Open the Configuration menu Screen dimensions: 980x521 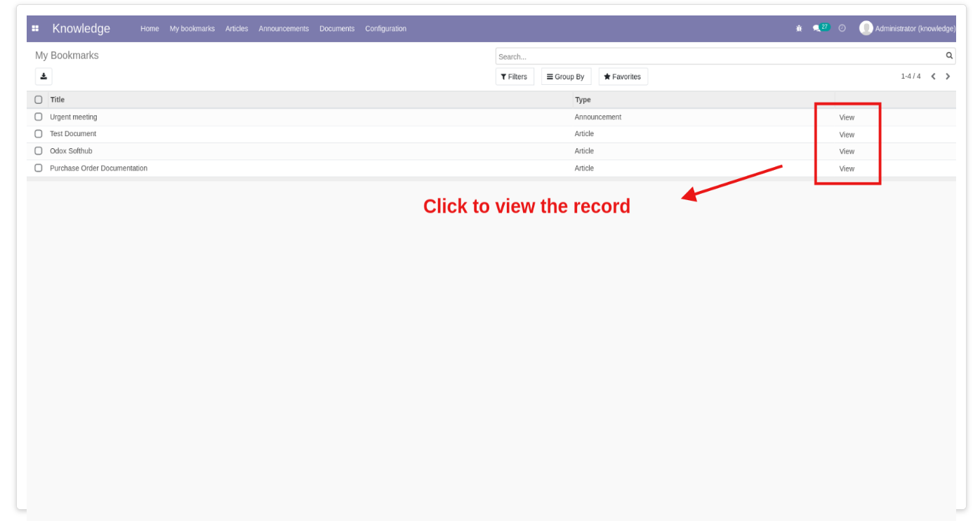coord(385,29)
